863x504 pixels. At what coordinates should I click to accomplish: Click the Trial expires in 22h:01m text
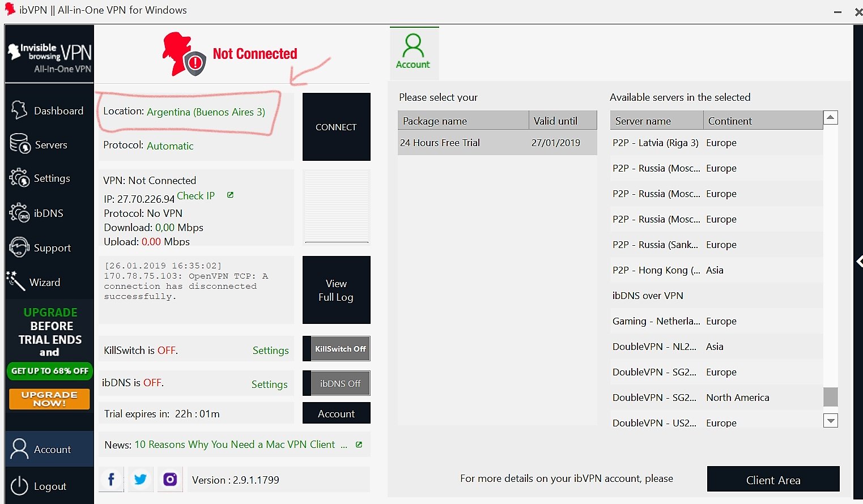point(162,414)
